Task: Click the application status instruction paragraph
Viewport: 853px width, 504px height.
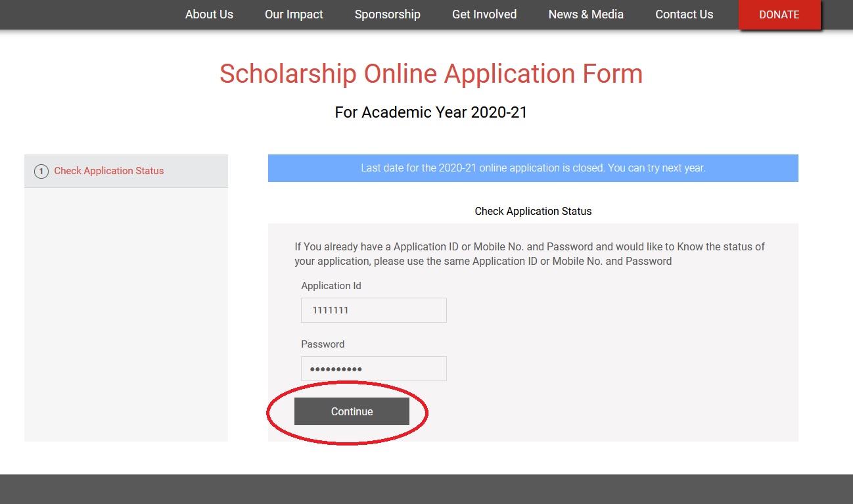Action: point(530,254)
